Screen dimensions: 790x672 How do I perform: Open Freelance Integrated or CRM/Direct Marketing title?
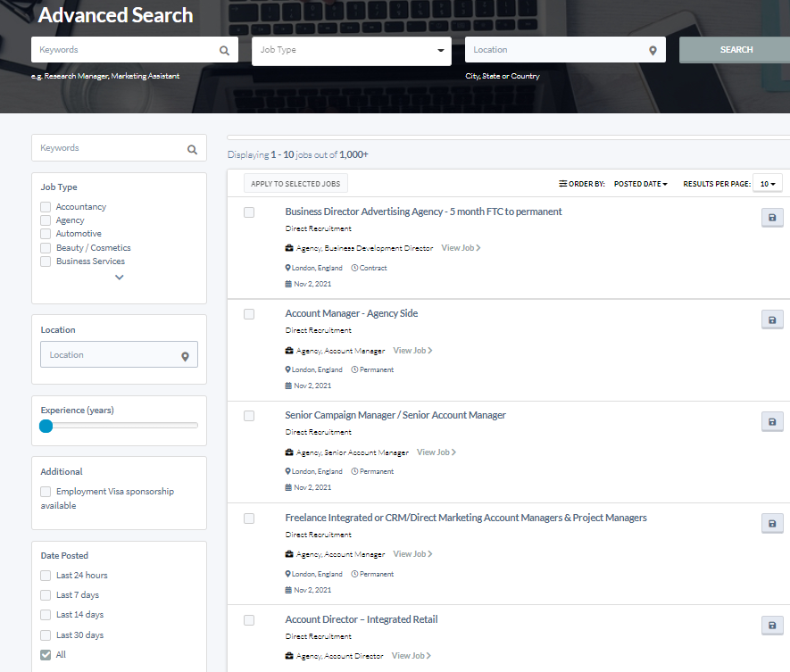click(x=466, y=518)
